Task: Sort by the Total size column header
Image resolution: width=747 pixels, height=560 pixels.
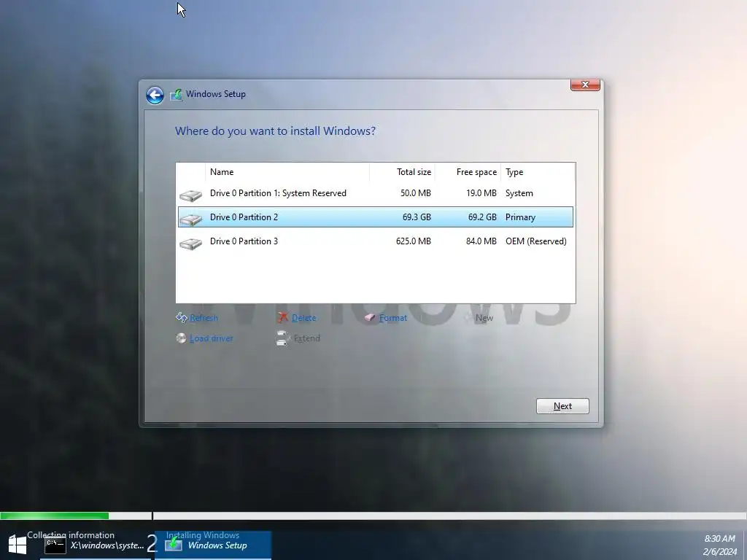Action: (402, 172)
